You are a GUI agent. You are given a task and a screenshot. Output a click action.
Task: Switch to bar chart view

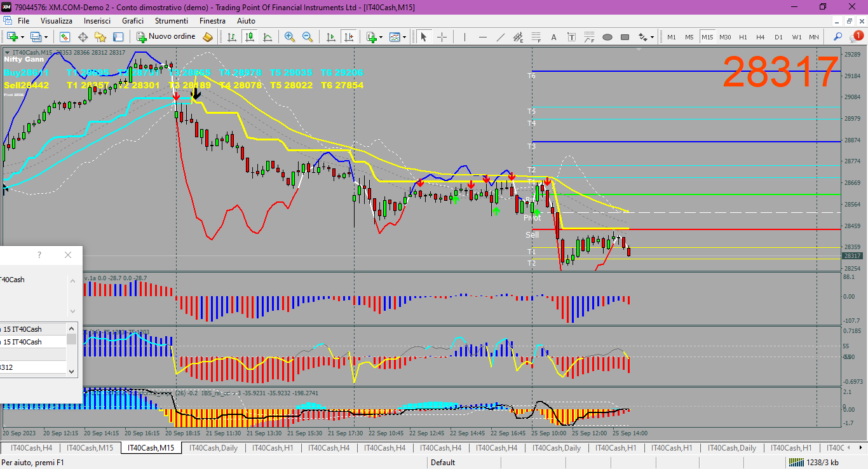coord(232,37)
